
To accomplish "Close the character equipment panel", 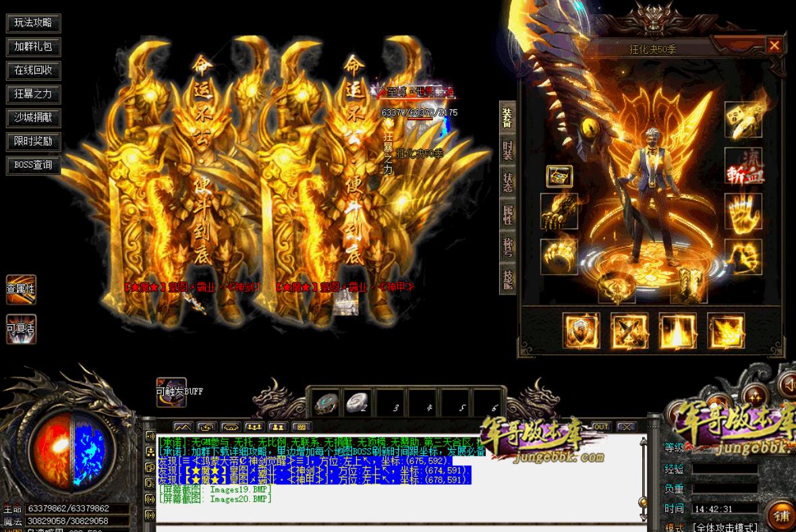I will [x=774, y=45].
